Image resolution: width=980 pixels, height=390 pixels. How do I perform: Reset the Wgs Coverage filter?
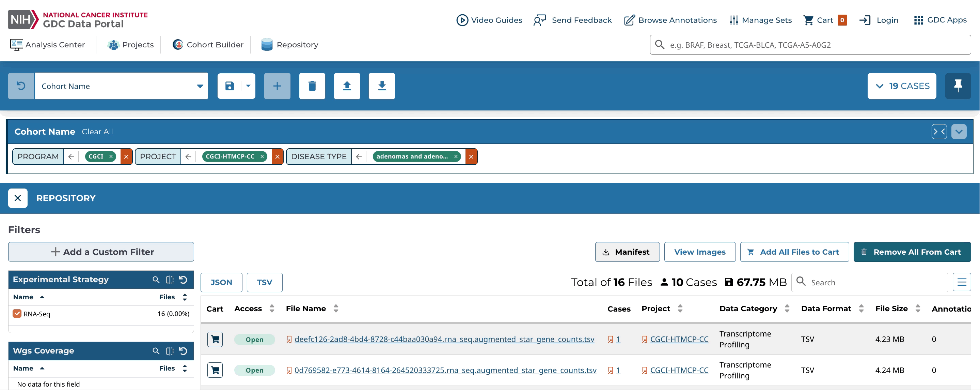[x=184, y=351]
